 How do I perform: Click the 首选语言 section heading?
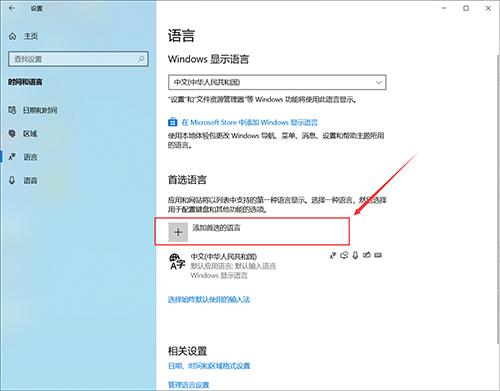pos(187,180)
